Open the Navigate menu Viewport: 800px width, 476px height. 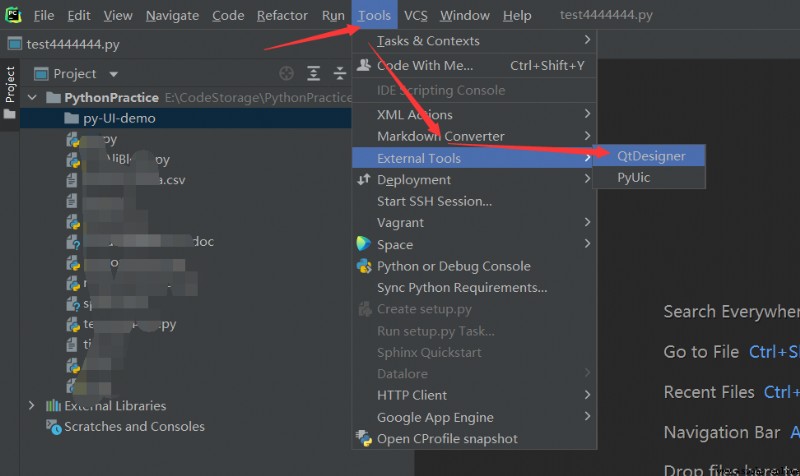point(172,16)
